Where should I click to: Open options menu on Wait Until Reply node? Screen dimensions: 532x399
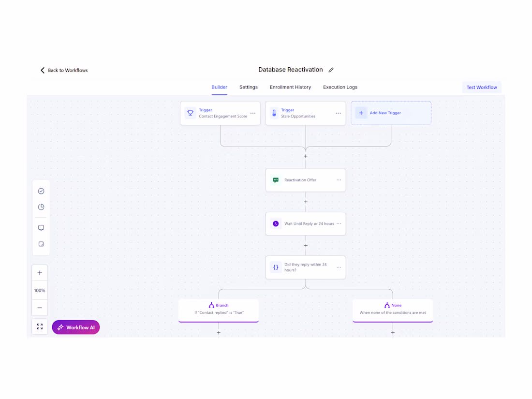click(x=339, y=223)
